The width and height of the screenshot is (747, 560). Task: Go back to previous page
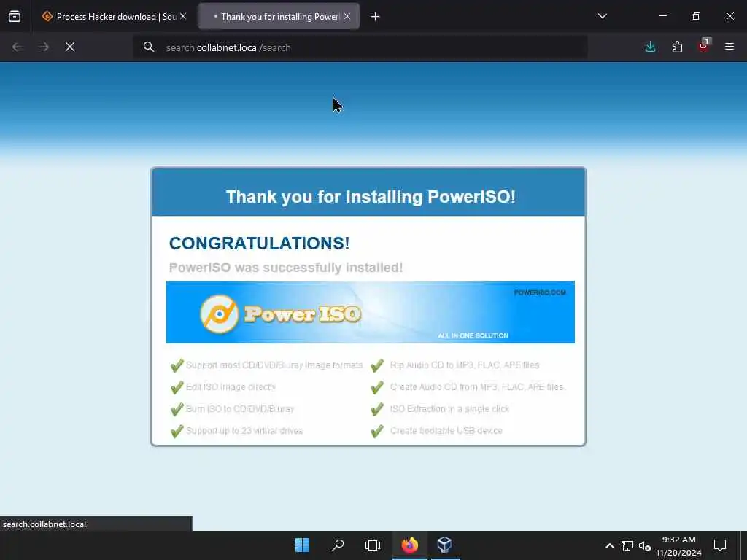click(x=18, y=47)
